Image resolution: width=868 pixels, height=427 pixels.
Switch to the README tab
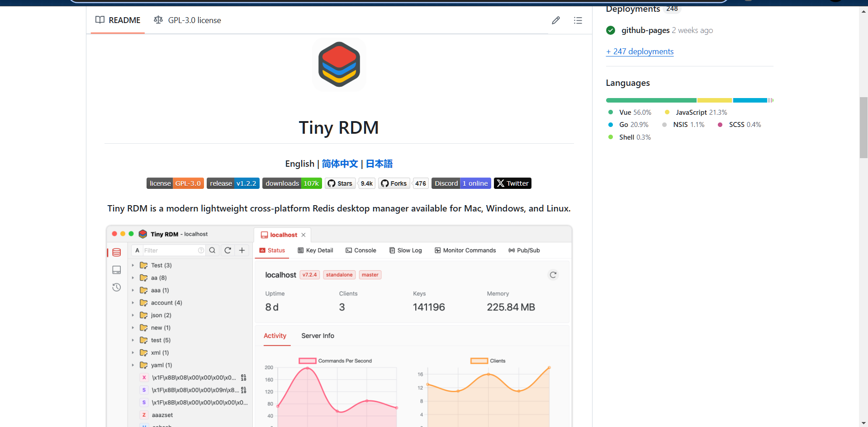pos(118,20)
